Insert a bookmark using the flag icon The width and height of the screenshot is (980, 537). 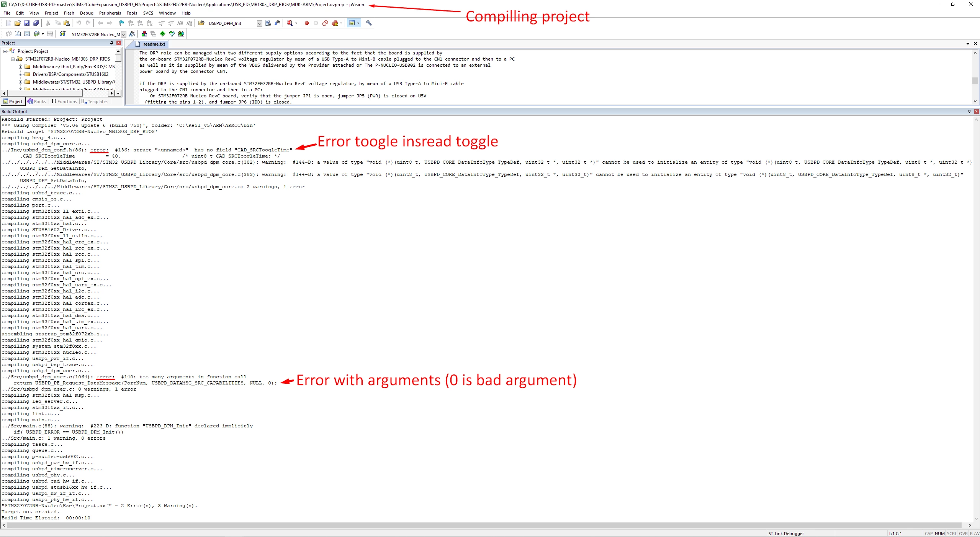[121, 23]
